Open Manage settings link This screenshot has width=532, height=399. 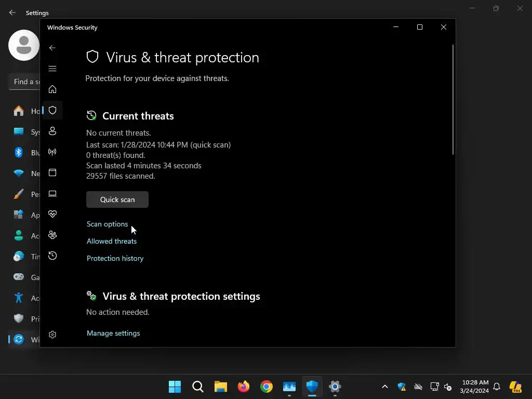(x=113, y=333)
